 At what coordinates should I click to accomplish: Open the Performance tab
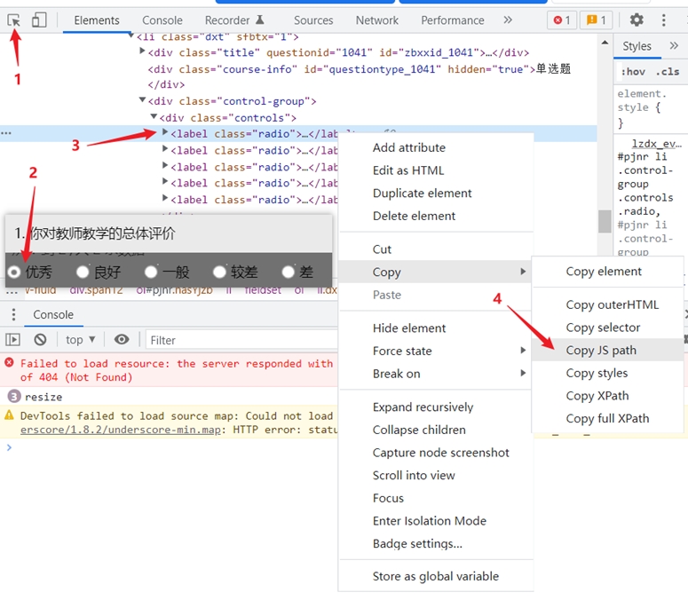[x=453, y=20]
